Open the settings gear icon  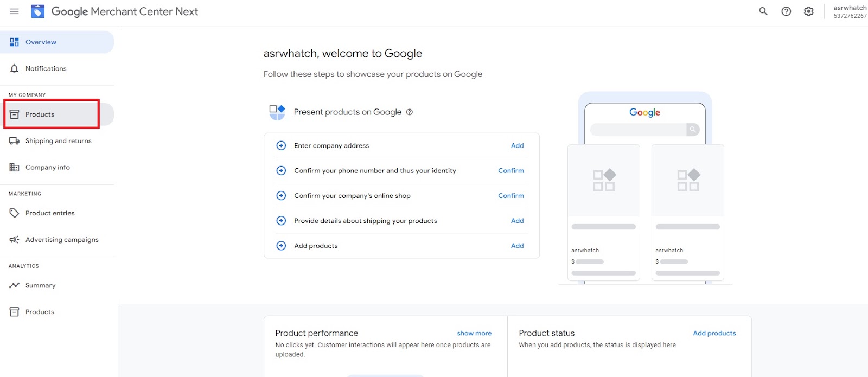point(809,11)
